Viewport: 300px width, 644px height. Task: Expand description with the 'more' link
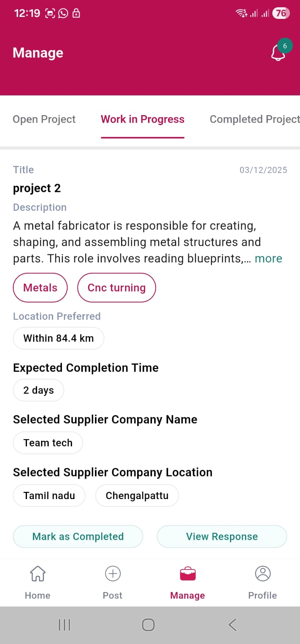[268, 258]
